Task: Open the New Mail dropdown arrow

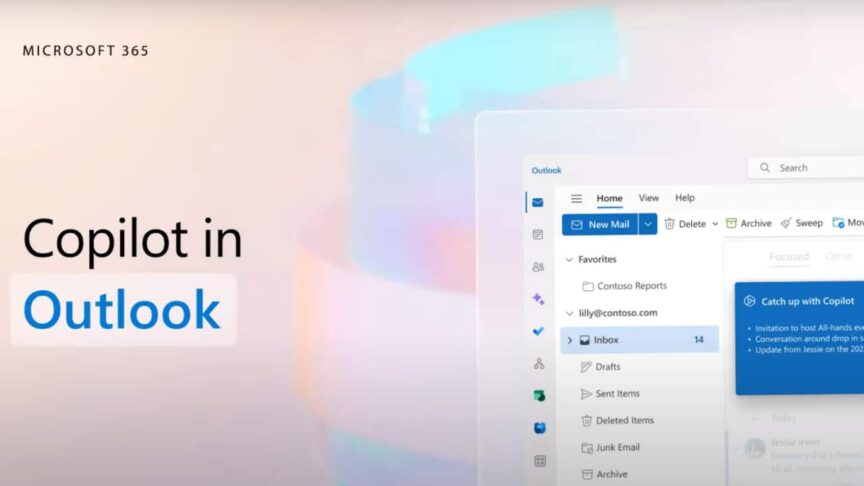Action: tap(648, 224)
